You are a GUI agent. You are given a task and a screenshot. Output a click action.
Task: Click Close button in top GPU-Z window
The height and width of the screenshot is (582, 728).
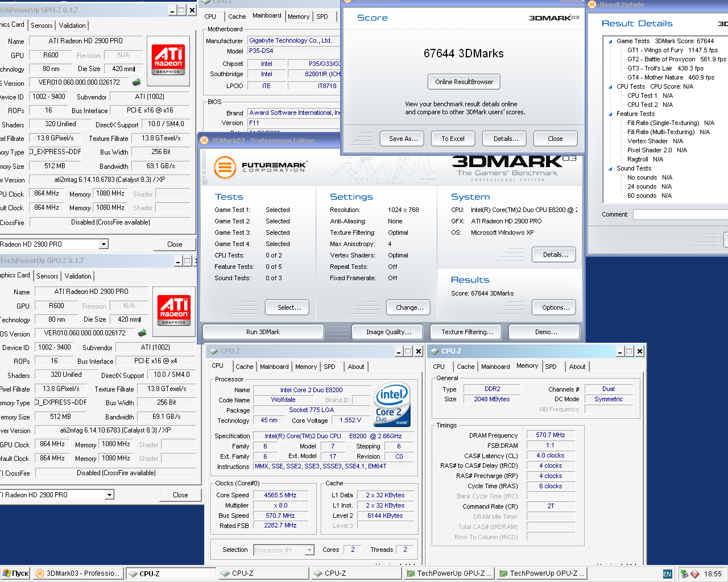pos(175,244)
